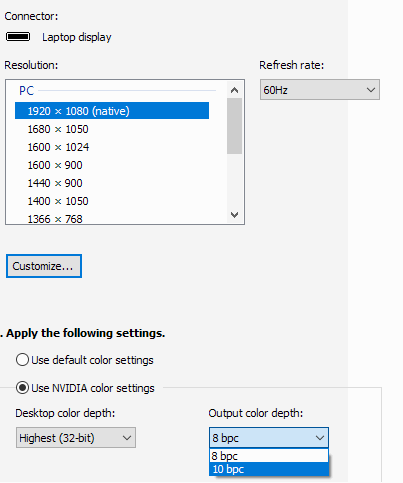This screenshot has height=483, width=403.
Task: Click the resolution list scrollbar thumb
Action: [x=234, y=126]
